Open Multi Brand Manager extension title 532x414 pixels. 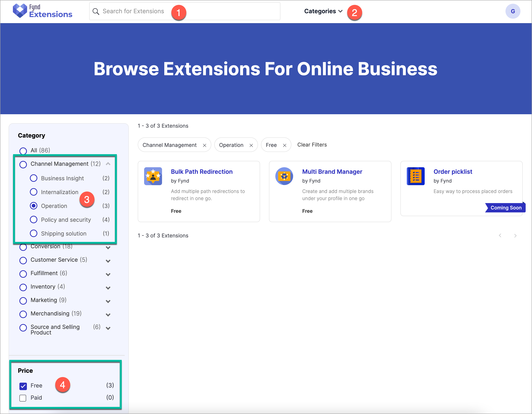(x=332, y=172)
